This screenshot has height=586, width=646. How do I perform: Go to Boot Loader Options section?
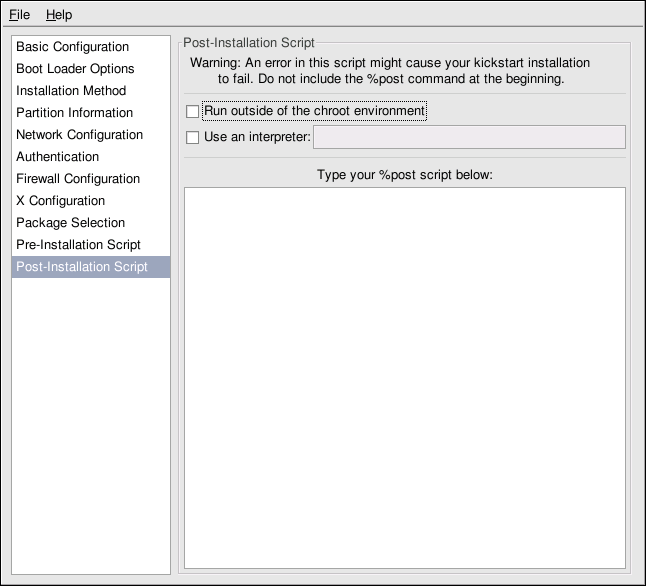tap(75, 69)
